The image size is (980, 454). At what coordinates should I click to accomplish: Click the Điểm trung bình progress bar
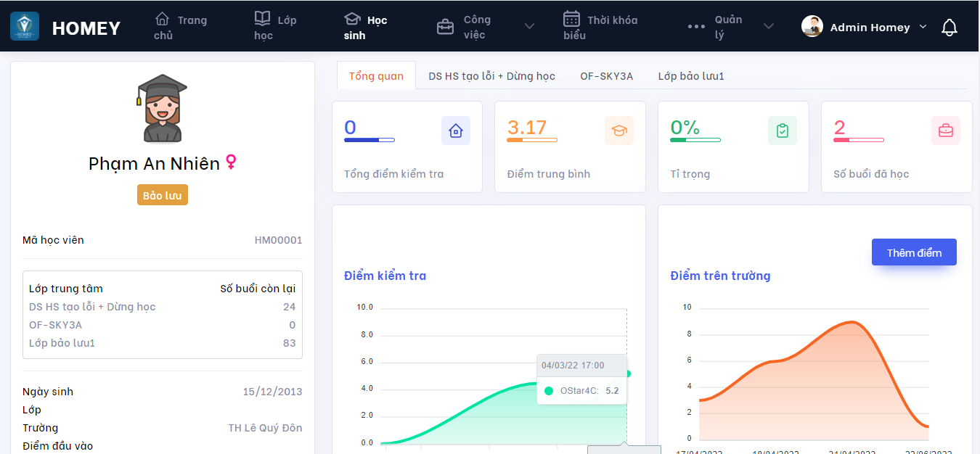tap(531, 140)
